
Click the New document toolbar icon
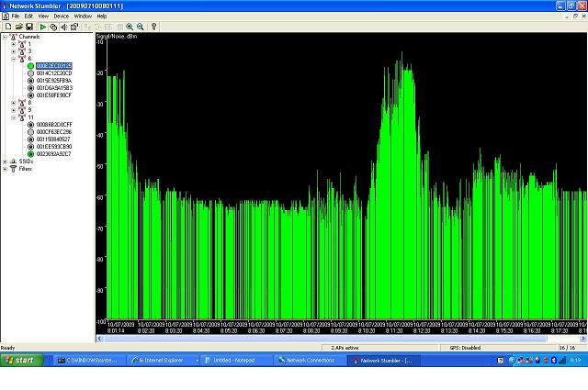coord(7,27)
